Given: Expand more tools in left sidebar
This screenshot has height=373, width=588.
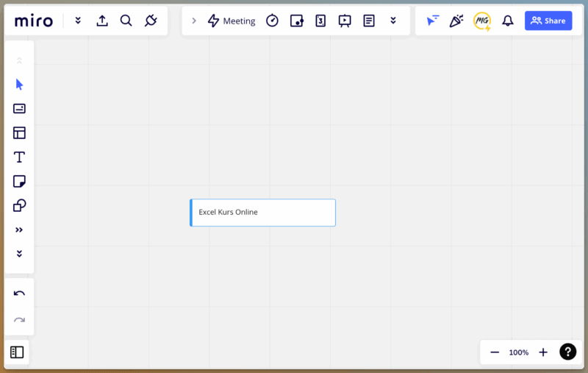Looking at the screenshot, I should click(x=19, y=230).
